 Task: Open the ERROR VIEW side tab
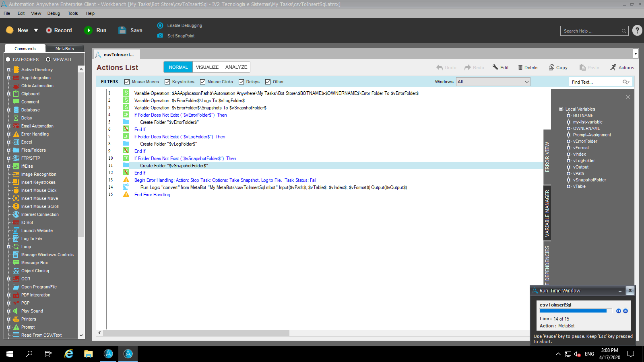(x=547, y=157)
